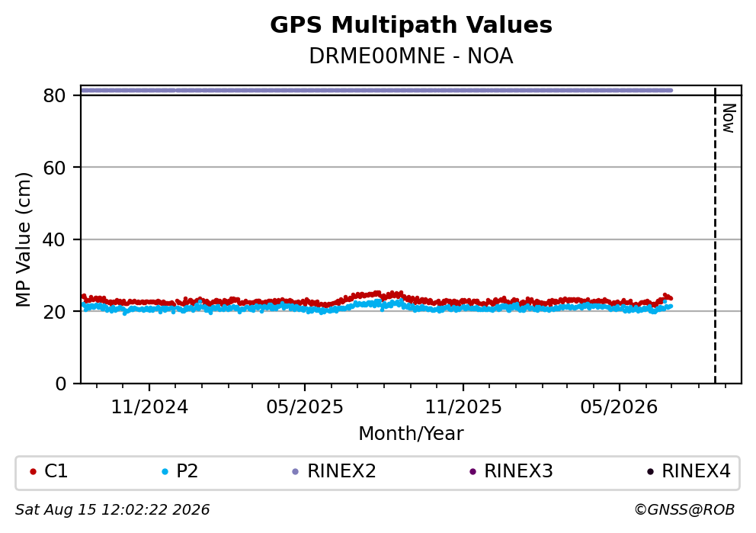Click the blue P2 legend marker

coord(165,472)
